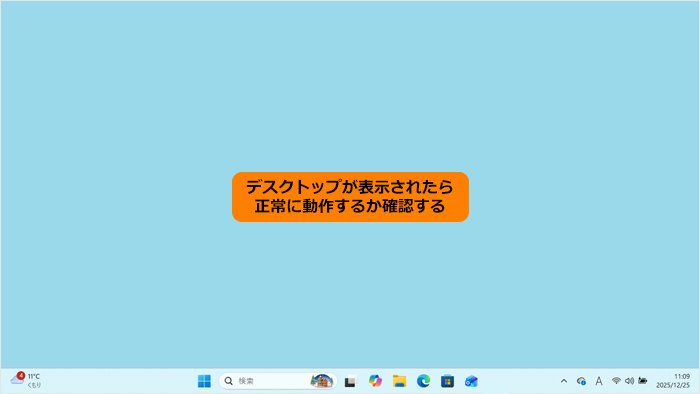
Task: Open the Windows Start menu
Action: [204, 381]
